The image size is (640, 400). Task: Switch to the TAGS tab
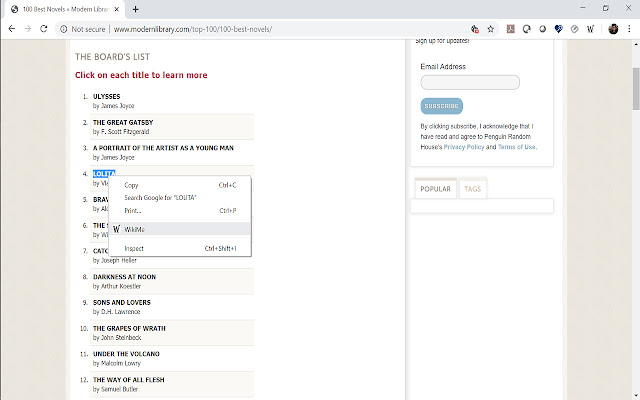point(473,189)
